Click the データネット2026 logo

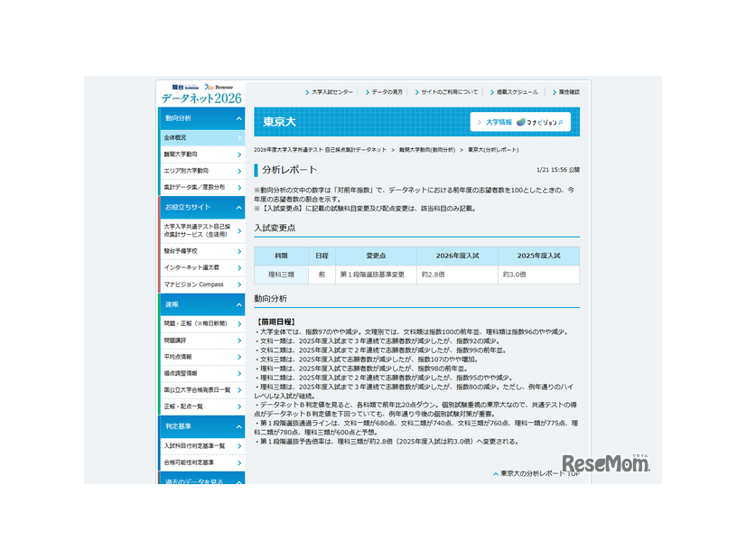click(x=200, y=93)
